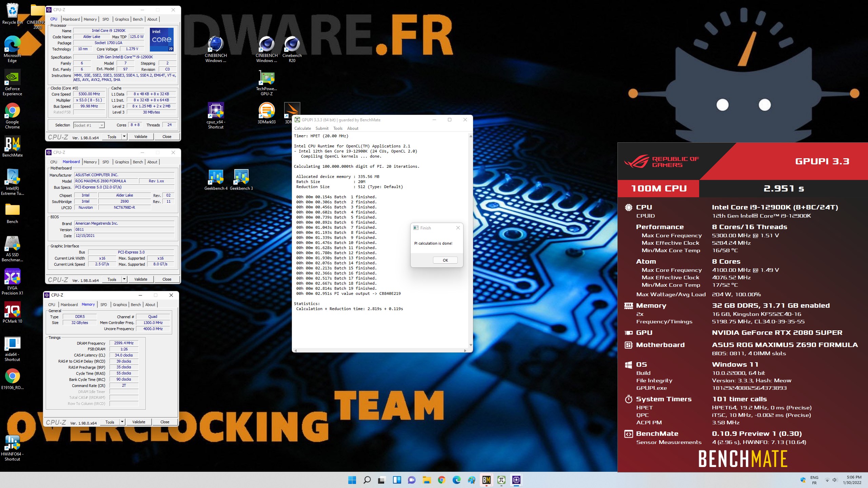Image resolution: width=868 pixels, height=488 pixels.
Task: Click OK in Finish dialog
Action: pos(445,260)
